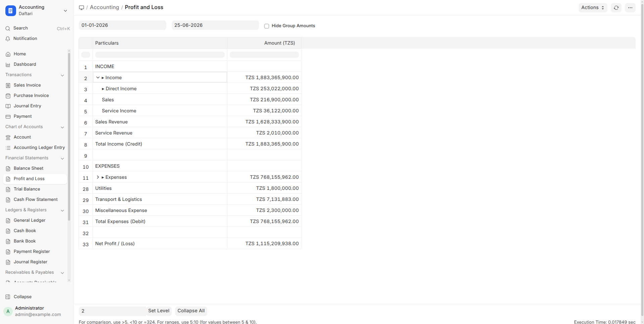Click the desk monitor breadcrumb icon
This screenshot has height=324, width=644.
82,8
